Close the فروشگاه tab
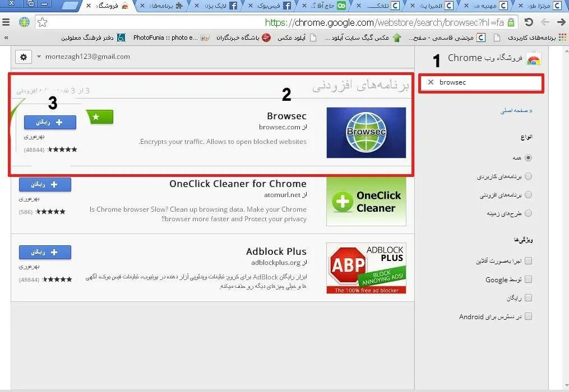The width and height of the screenshot is (569, 392). [x=89, y=6]
